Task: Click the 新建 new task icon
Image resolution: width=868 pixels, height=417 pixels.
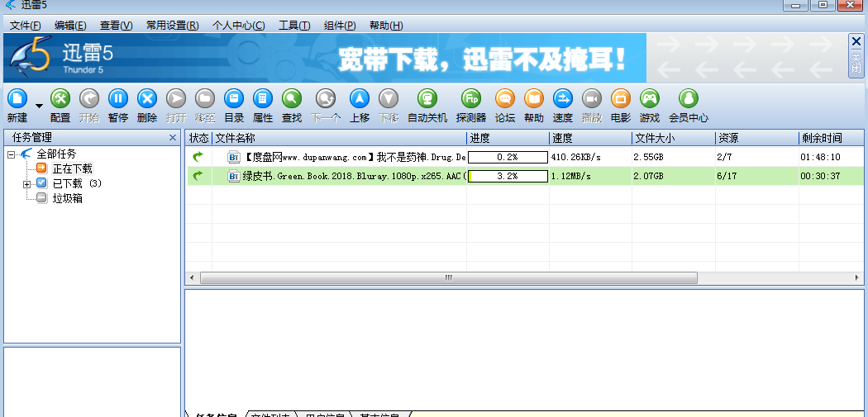Action: (x=17, y=100)
